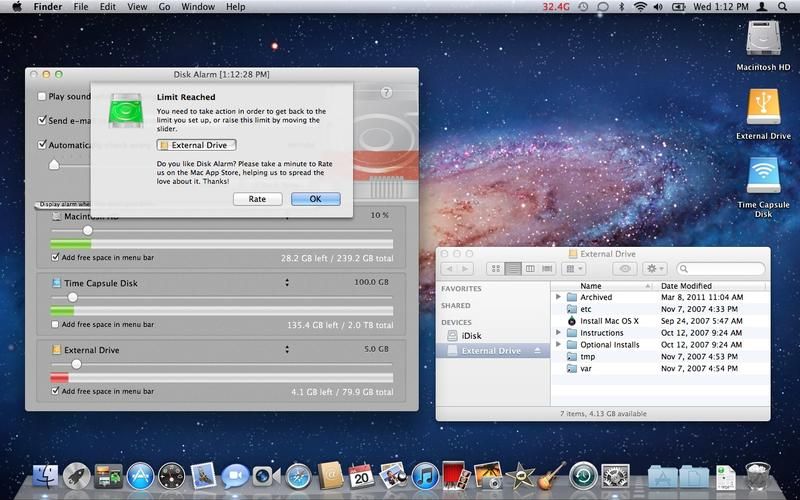Launch FaceTime camera icon in Dock
This screenshot has width=800, height=500.
pos(266,476)
